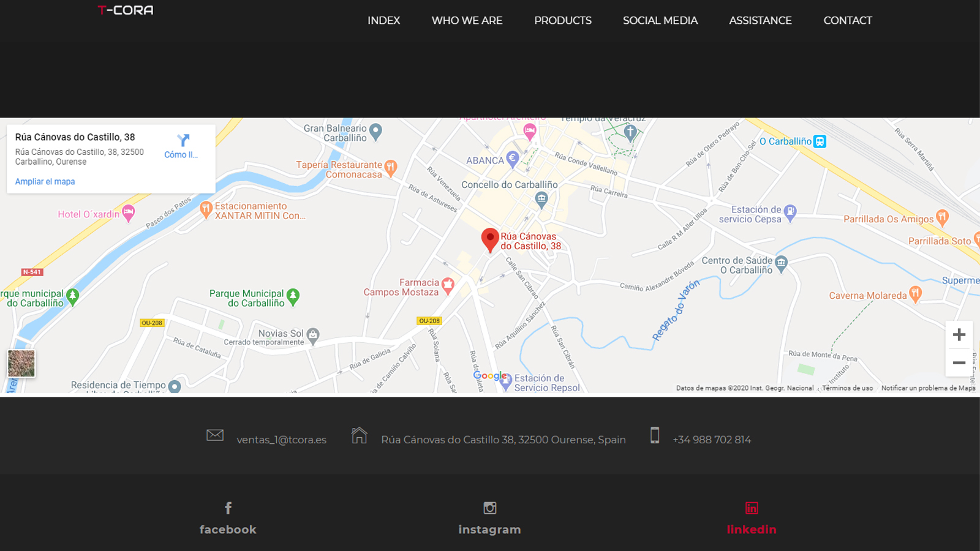Select the CONTACT menu item

[847, 20]
